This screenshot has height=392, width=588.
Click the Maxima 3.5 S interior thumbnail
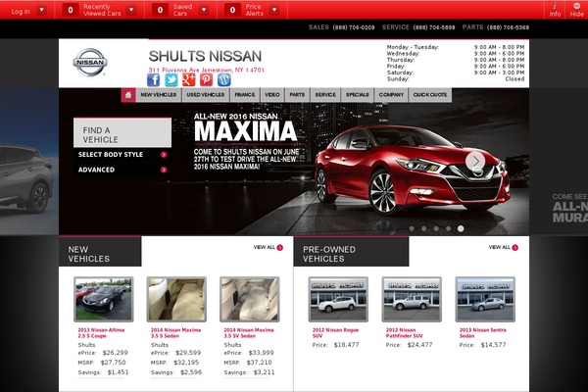(x=176, y=299)
